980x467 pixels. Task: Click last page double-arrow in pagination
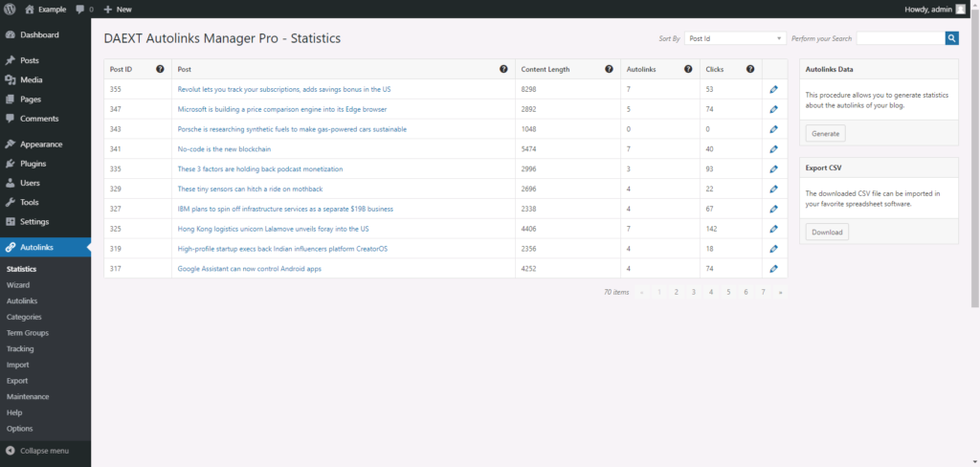(780, 292)
